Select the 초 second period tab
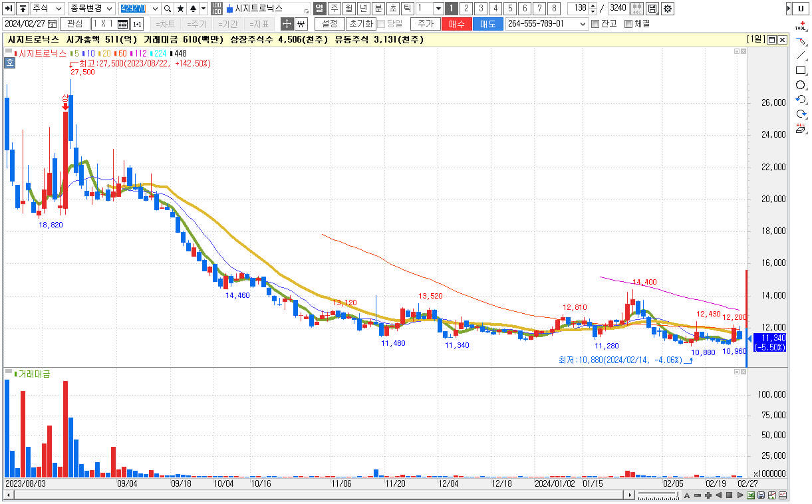Screen dimensions: 812x504 pos(392,9)
